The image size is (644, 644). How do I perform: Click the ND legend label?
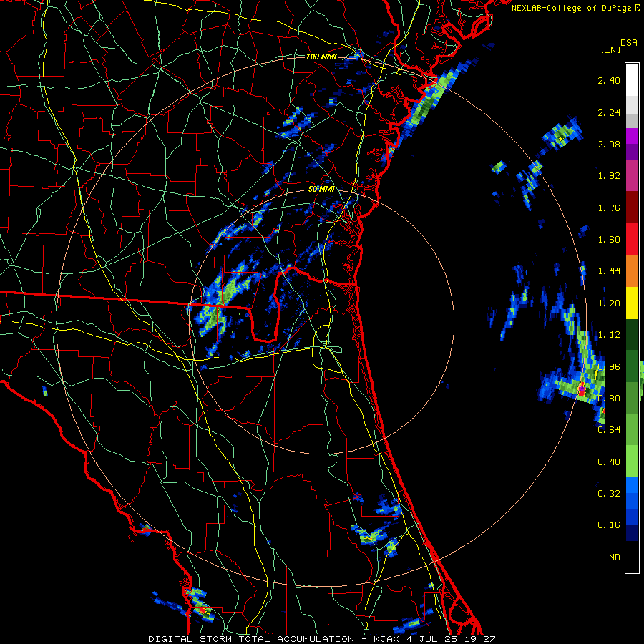point(615,557)
